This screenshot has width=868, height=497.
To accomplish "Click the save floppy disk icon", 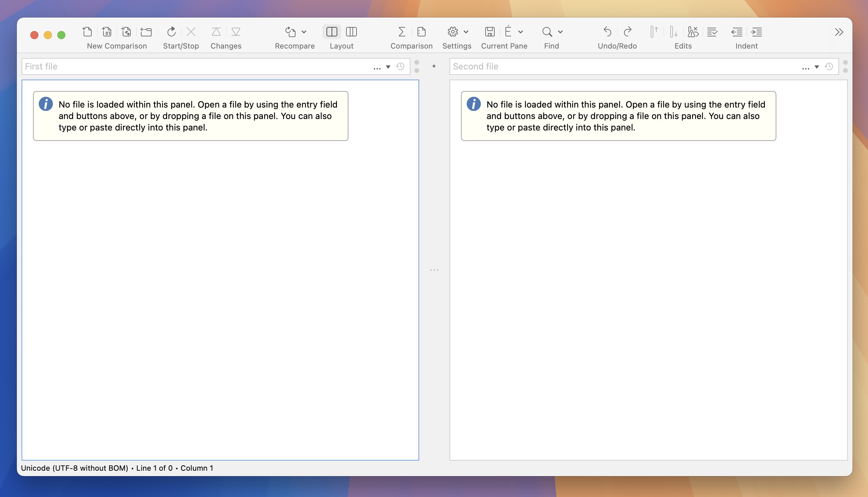I will click(490, 32).
